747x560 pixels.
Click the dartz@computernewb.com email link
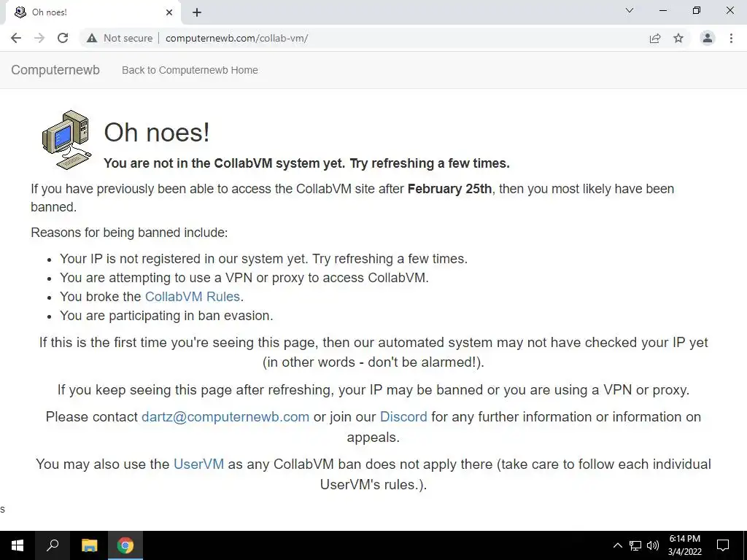click(225, 416)
